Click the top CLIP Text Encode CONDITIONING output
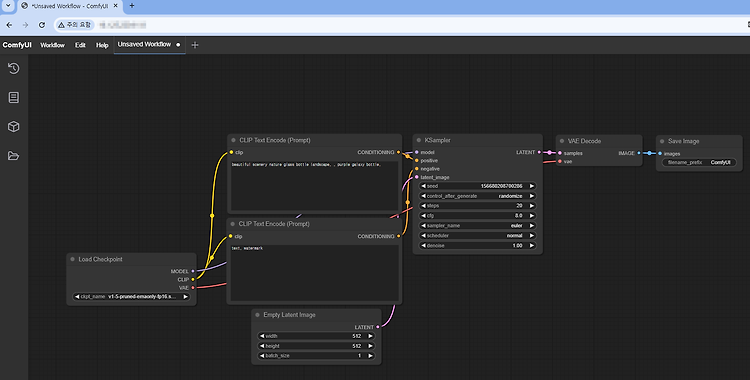The height and width of the screenshot is (380, 750). pyautogui.click(x=398, y=152)
